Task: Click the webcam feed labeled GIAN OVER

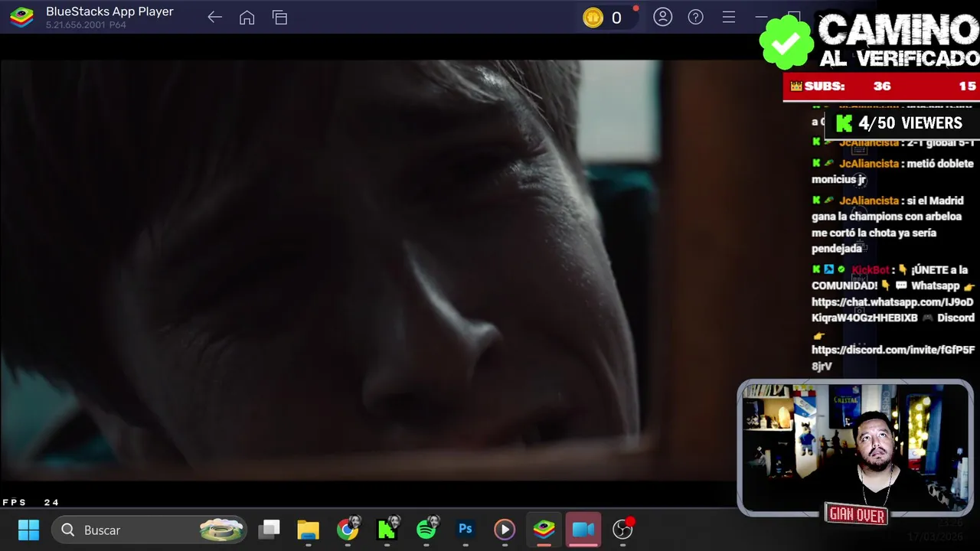Action: (x=855, y=448)
